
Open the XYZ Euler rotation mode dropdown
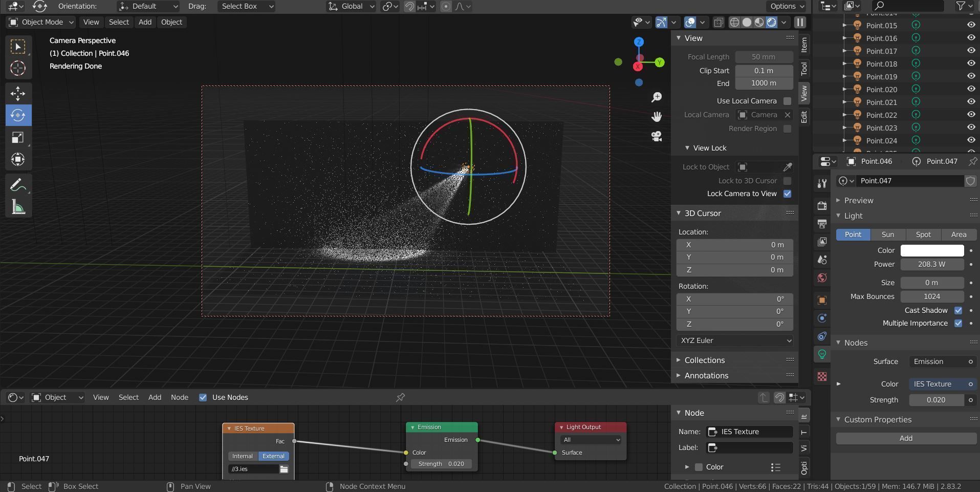point(735,340)
